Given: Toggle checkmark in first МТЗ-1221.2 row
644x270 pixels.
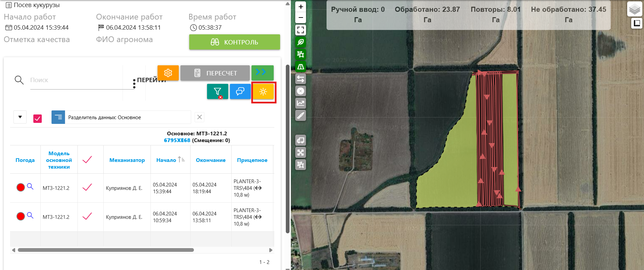Looking at the screenshot, I should (x=87, y=188).
